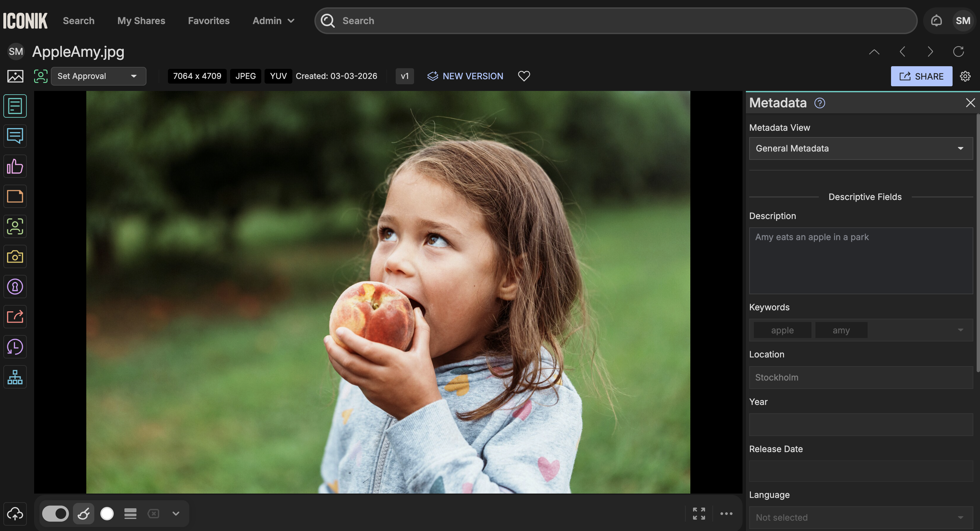980x531 pixels.
Task: Click the thumbs-up approvals sidebar icon
Action: 15,166
